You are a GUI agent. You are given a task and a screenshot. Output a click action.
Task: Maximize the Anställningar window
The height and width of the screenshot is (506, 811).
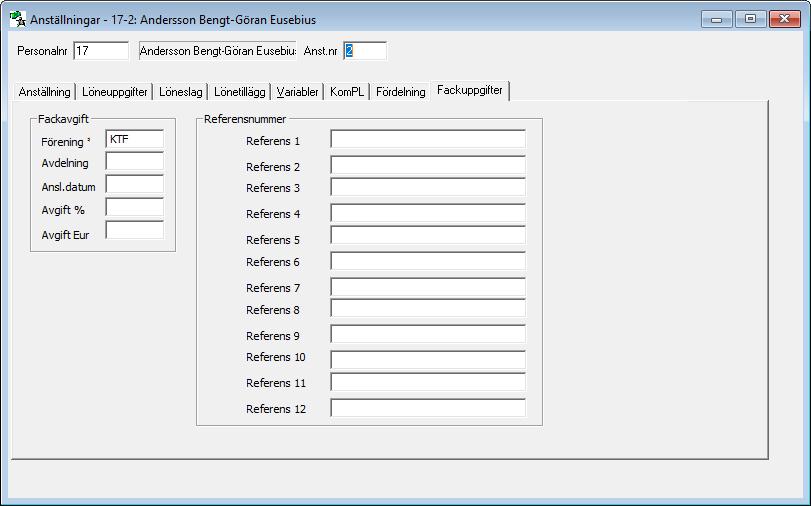point(750,19)
